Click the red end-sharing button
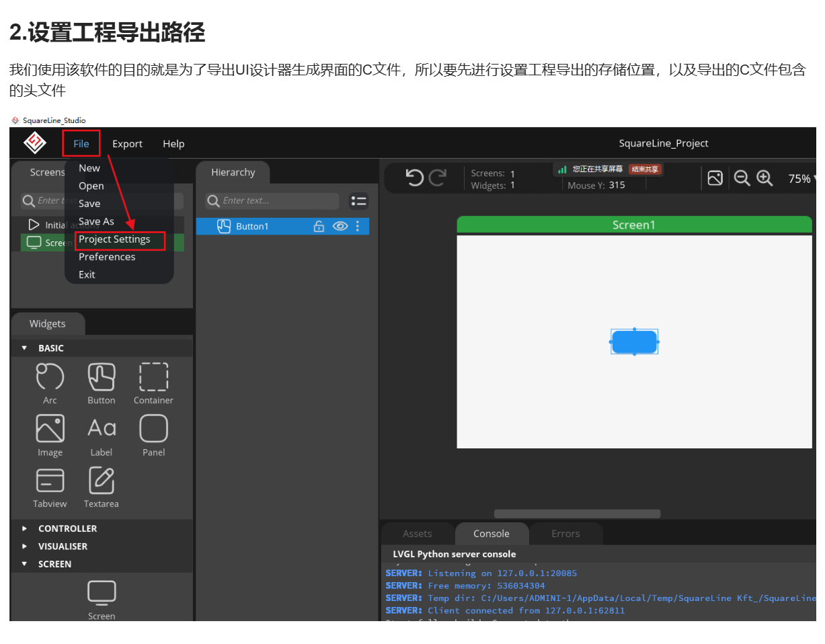This screenshot has width=825, height=644. click(645, 169)
